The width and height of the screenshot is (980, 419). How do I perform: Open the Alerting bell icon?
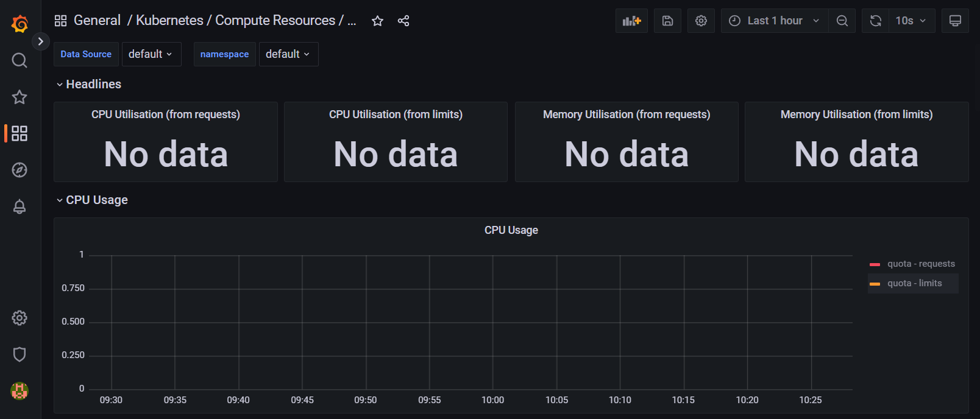[x=20, y=206]
